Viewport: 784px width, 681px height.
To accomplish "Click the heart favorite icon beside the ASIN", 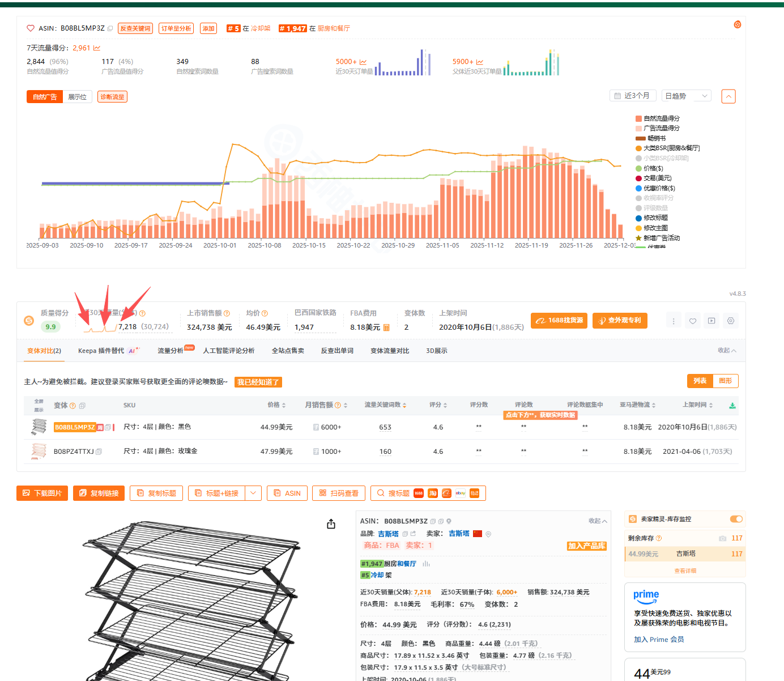I will (x=31, y=28).
